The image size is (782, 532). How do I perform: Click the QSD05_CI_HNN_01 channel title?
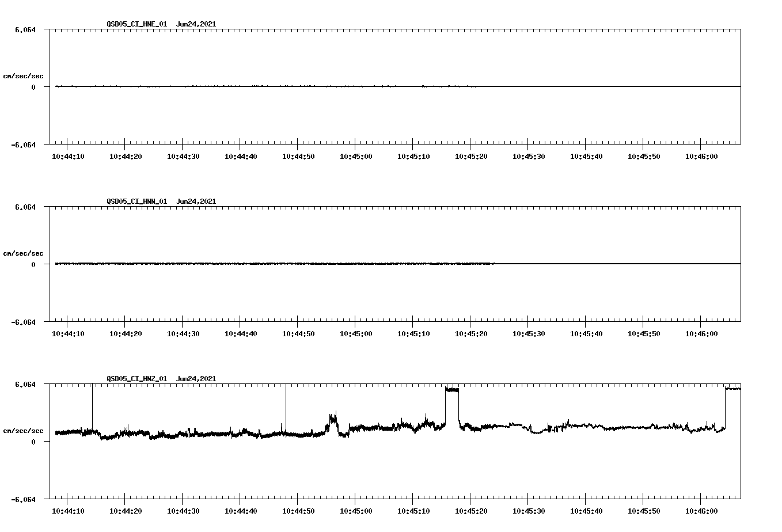(x=137, y=202)
